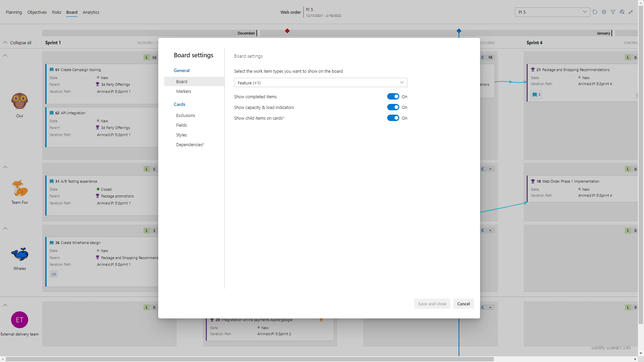Select Markers in settings sidebar
This screenshot has width=644, height=362.
183,91
